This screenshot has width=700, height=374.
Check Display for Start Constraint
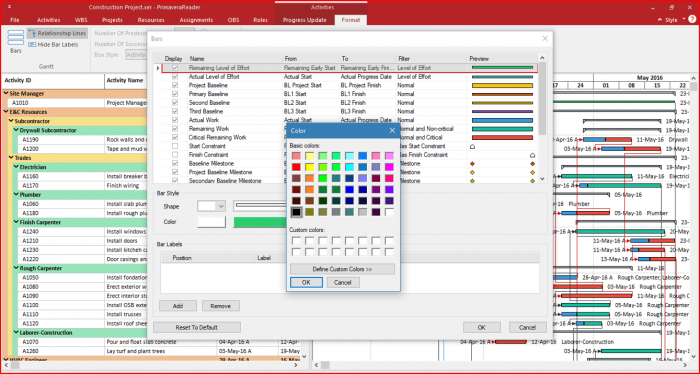coord(175,146)
